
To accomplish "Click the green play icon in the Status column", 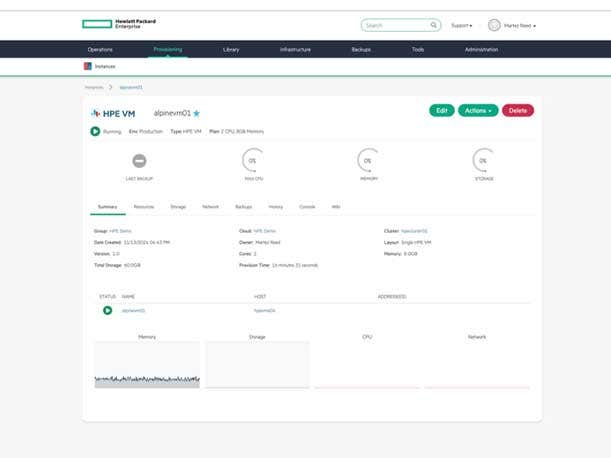I will click(107, 310).
